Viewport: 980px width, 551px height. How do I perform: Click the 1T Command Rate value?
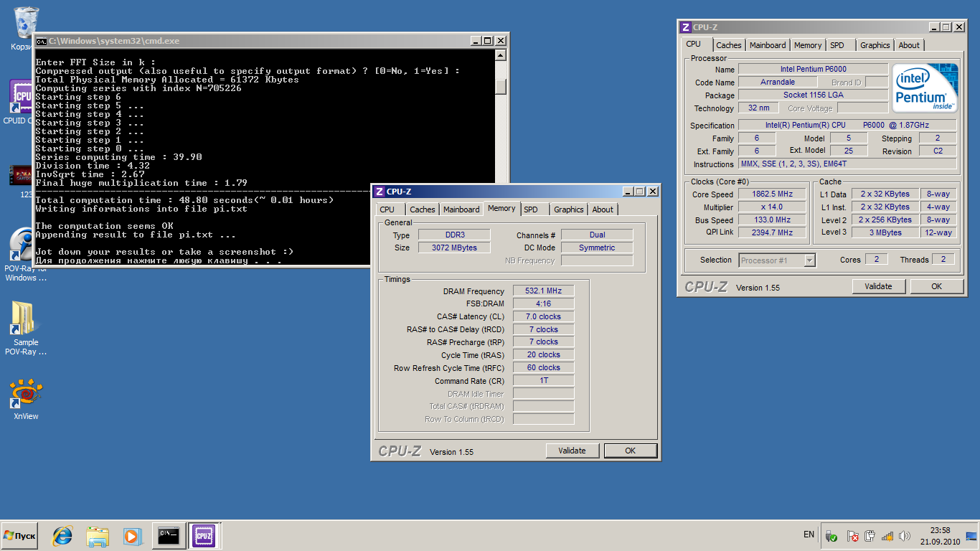click(x=543, y=380)
